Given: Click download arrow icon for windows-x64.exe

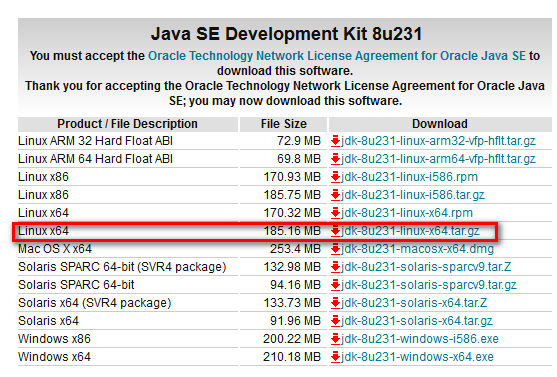Looking at the screenshot, I should click(x=335, y=357).
